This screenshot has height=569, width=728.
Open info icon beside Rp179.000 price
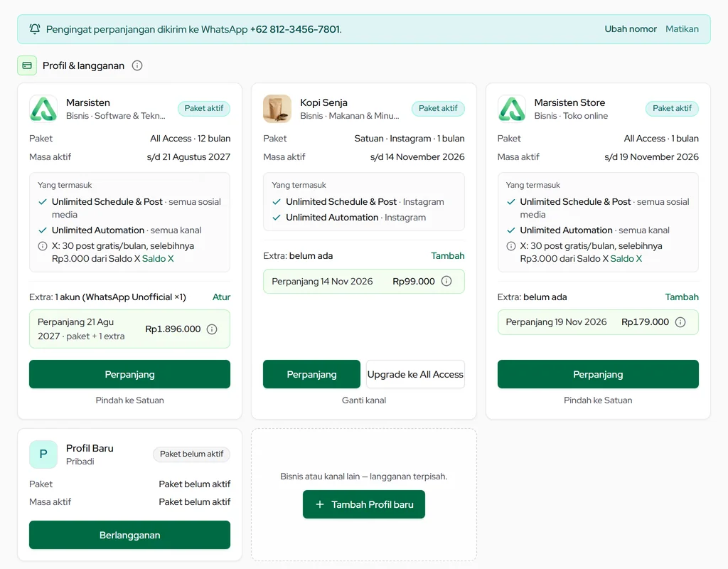(680, 322)
